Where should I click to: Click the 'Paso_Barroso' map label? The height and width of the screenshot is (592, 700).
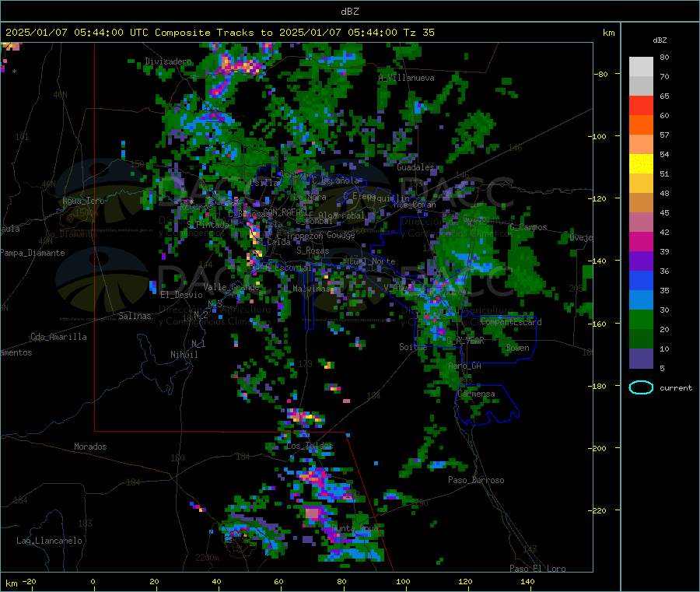tap(476, 481)
